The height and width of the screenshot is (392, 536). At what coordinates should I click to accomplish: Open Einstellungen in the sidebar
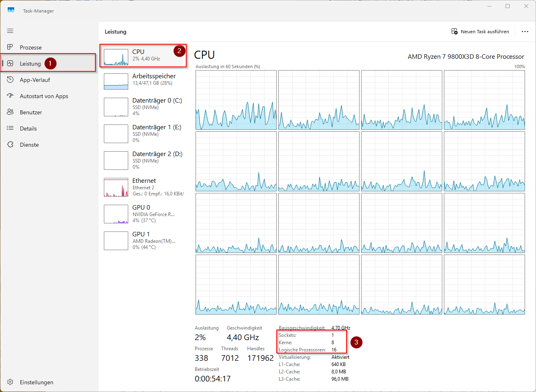(49, 382)
